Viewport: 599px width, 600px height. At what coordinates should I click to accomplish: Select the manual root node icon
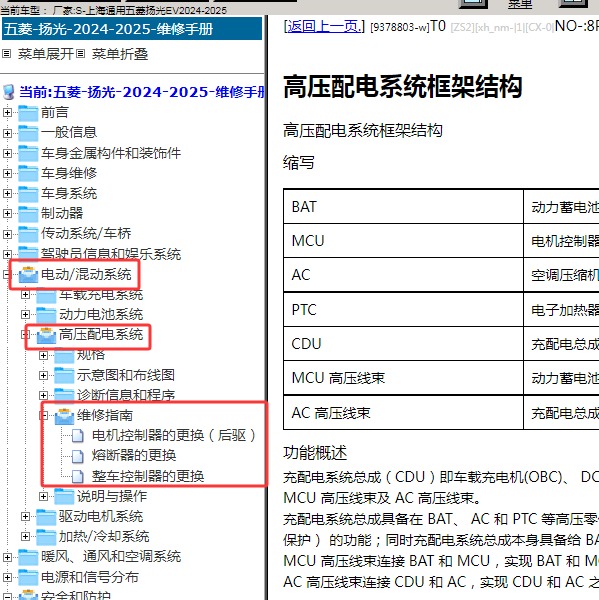coord(8,92)
